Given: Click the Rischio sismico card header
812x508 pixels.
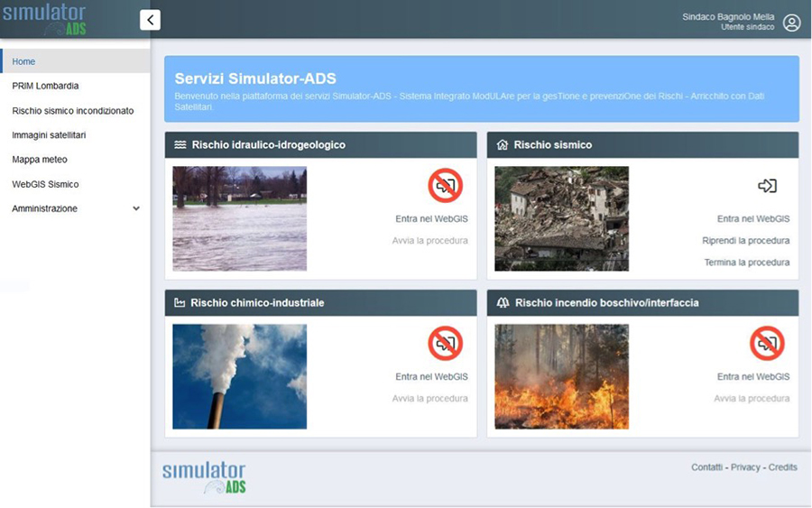Looking at the screenshot, I should pyautogui.click(x=642, y=145).
